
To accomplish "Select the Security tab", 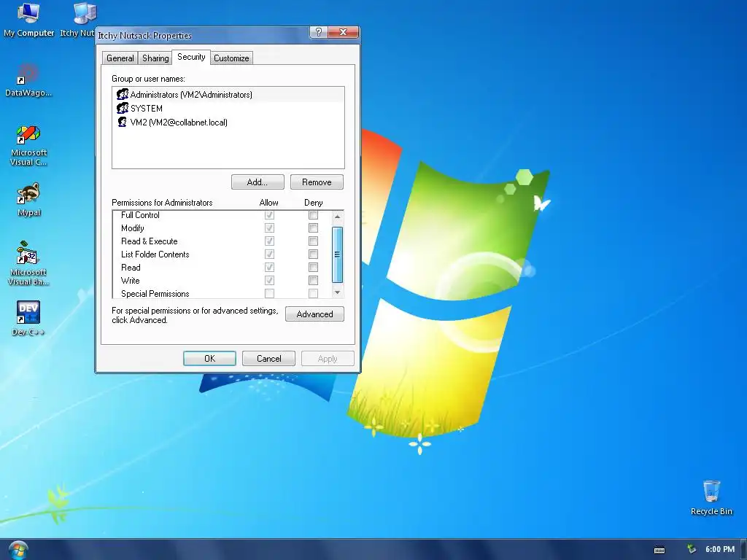I will pos(191,57).
